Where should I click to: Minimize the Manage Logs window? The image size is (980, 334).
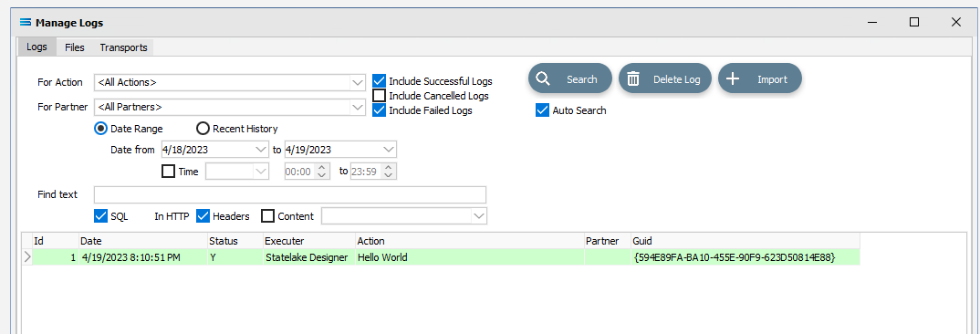(x=872, y=23)
